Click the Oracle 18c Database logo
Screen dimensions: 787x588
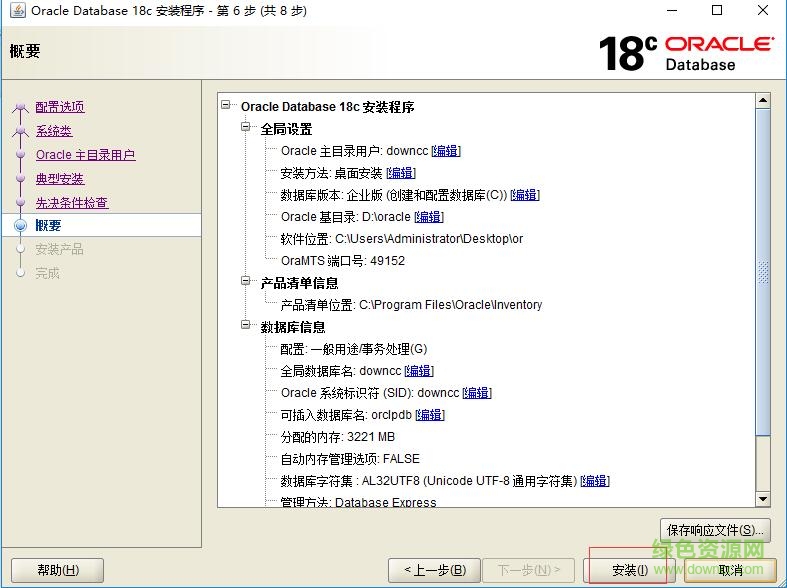coord(686,53)
